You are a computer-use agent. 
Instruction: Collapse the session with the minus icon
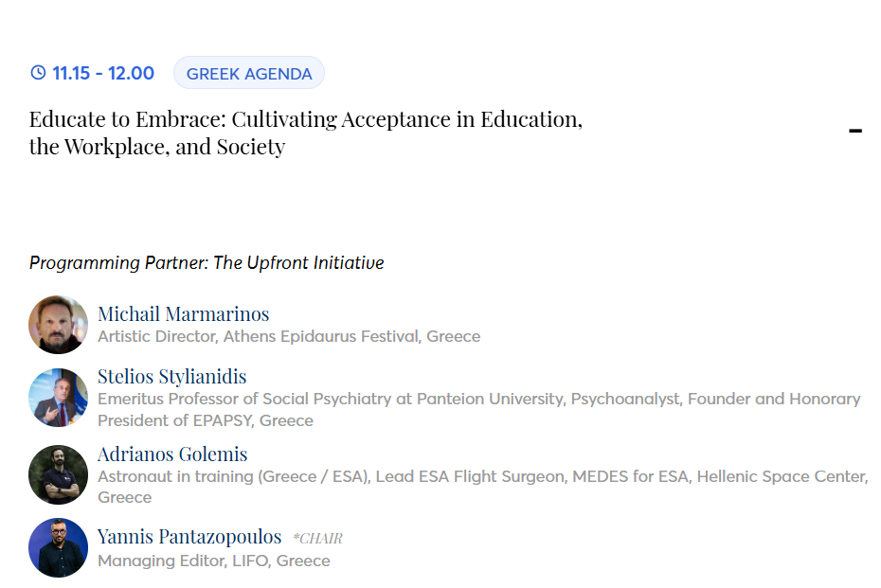(x=855, y=131)
